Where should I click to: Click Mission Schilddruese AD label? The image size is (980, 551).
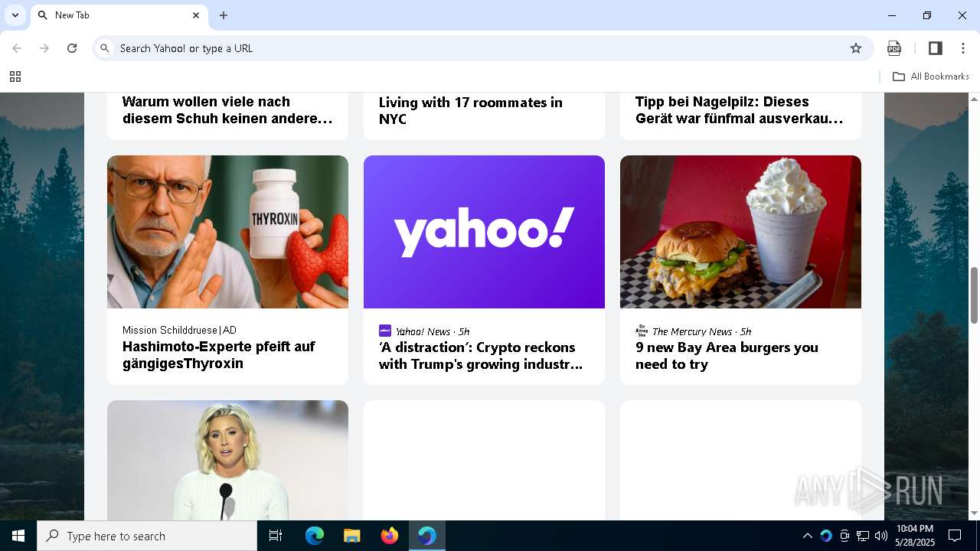point(179,330)
